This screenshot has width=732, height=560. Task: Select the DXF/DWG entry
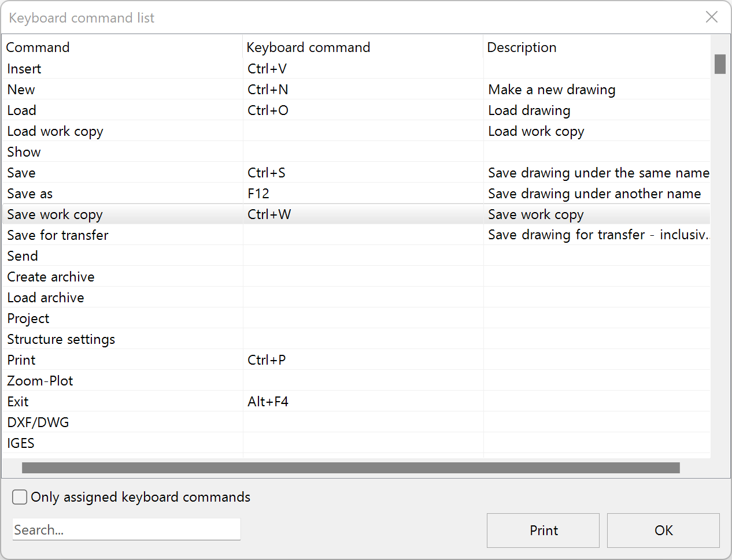pyautogui.click(x=116, y=422)
